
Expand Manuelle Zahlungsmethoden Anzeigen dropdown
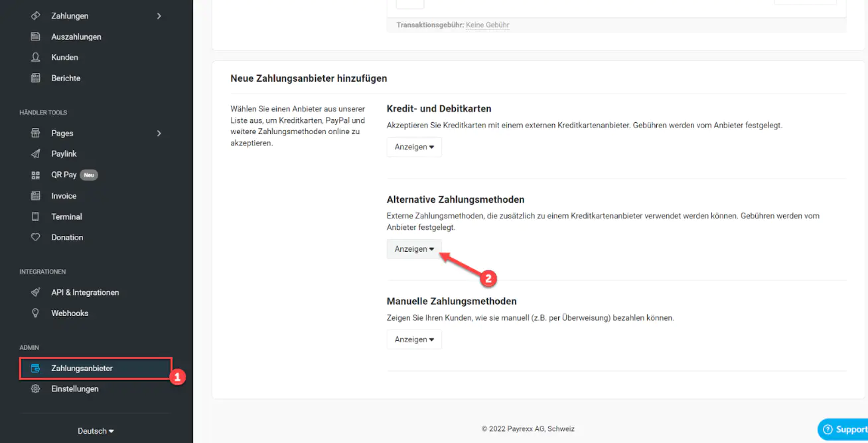pyautogui.click(x=414, y=339)
